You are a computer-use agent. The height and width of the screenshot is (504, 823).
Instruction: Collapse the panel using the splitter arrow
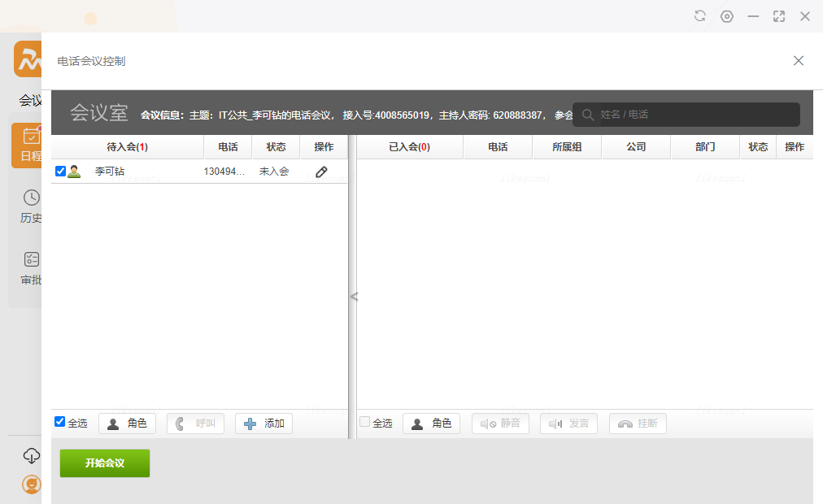(353, 298)
